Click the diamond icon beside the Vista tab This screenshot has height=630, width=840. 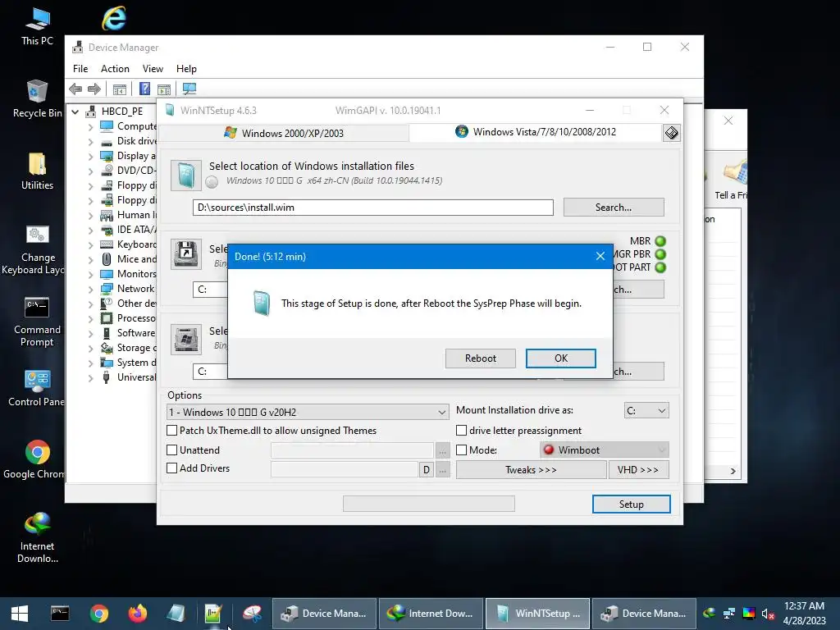[x=672, y=133]
